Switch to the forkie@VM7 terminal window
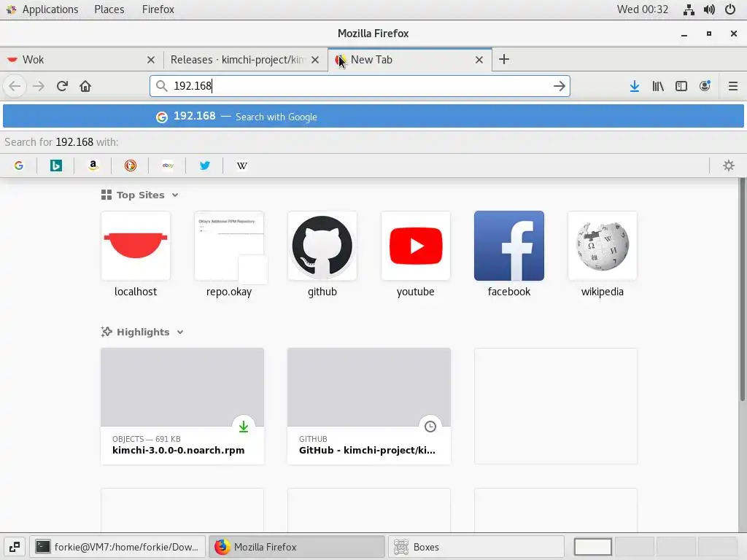This screenshot has width=747, height=560. [117, 547]
